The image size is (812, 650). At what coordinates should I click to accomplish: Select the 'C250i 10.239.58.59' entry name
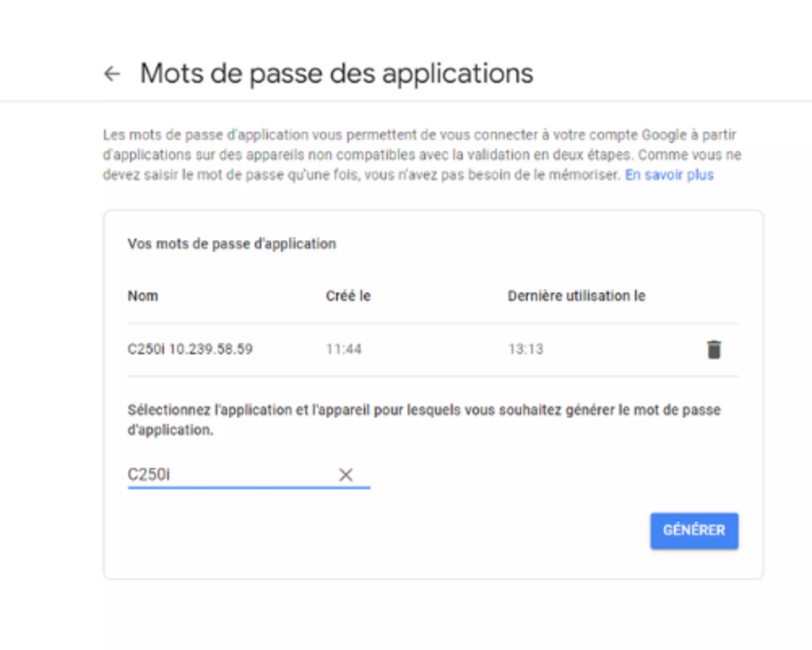click(x=190, y=349)
